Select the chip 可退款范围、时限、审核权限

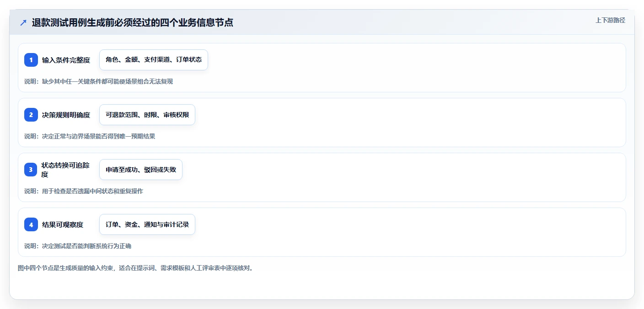[147, 115]
